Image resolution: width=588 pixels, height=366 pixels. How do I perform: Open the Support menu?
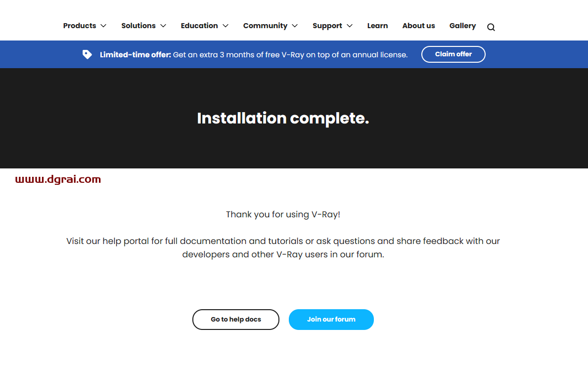click(x=327, y=26)
